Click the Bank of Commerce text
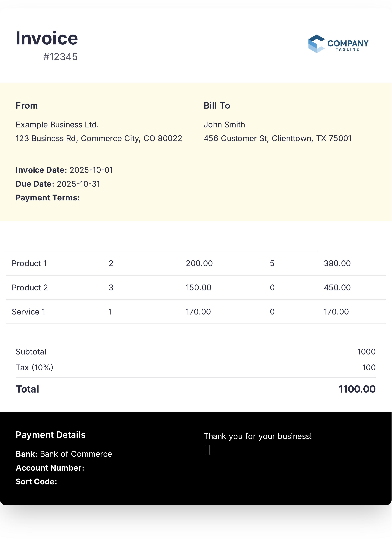392x555 pixels. [x=76, y=454]
